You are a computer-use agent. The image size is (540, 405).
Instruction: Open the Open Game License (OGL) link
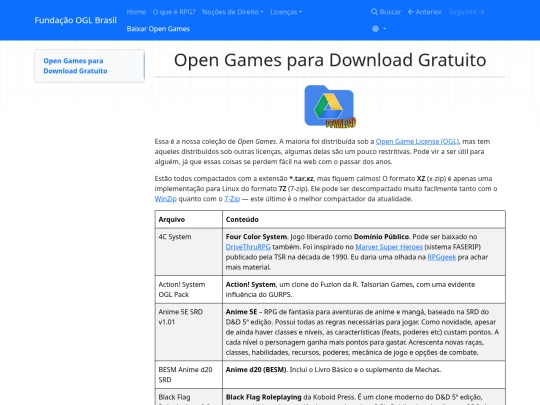pos(417,142)
